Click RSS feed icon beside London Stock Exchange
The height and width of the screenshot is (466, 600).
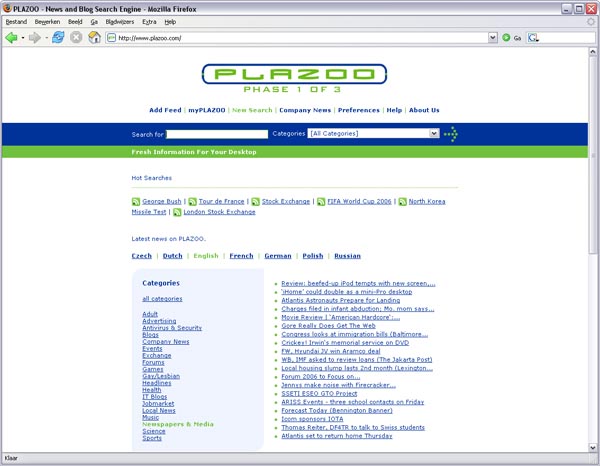tap(176, 212)
